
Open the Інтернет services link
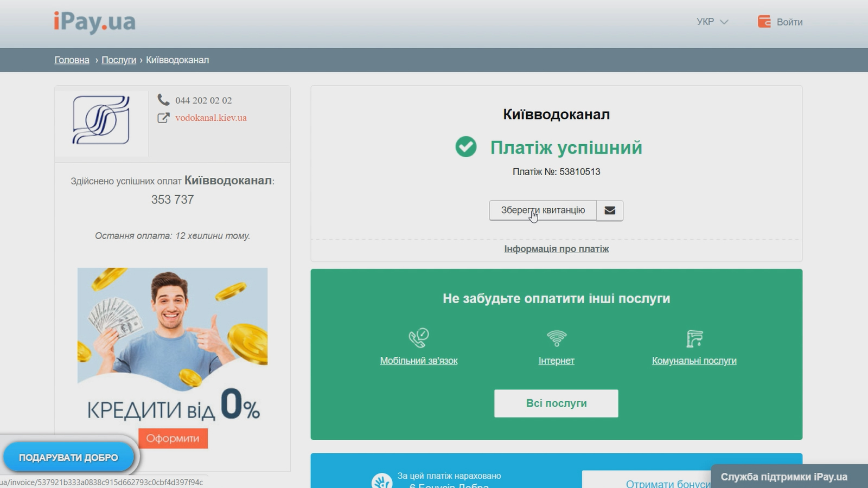tap(557, 361)
